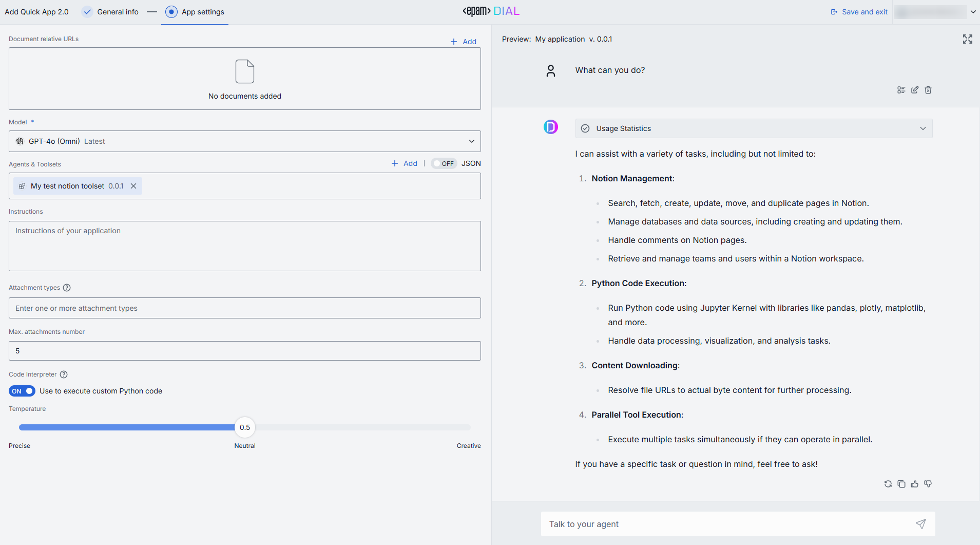Click the temperature slider handle at 0.5
The image size is (980, 545).
(245, 427)
